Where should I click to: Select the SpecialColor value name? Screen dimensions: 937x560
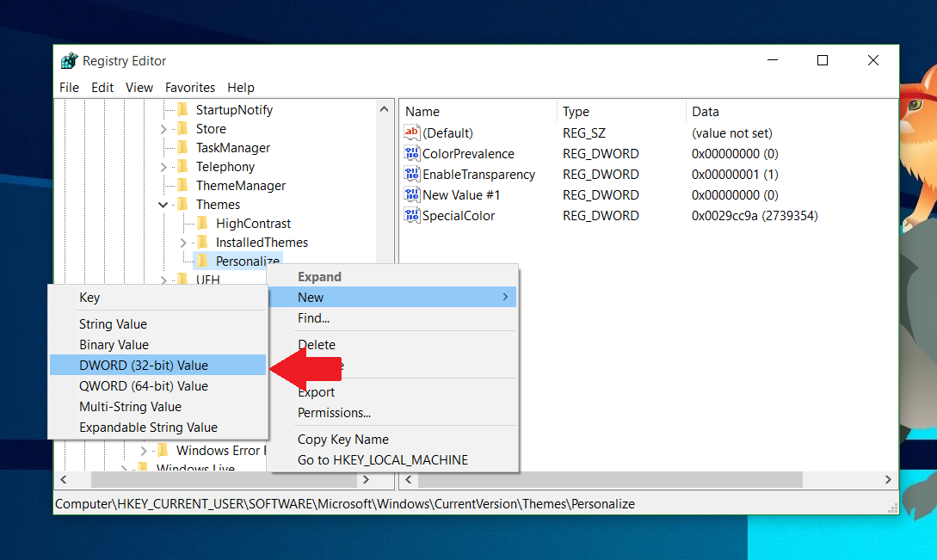(459, 216)
